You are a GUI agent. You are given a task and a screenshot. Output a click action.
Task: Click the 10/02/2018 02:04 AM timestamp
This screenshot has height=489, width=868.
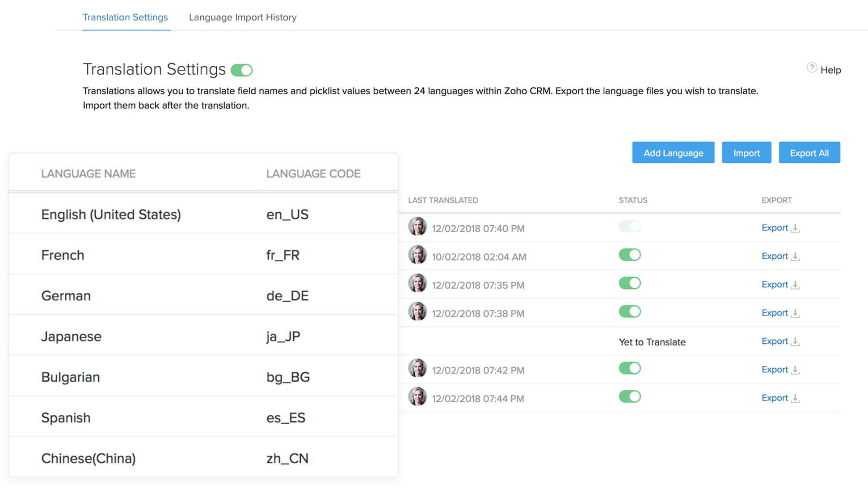479,257
